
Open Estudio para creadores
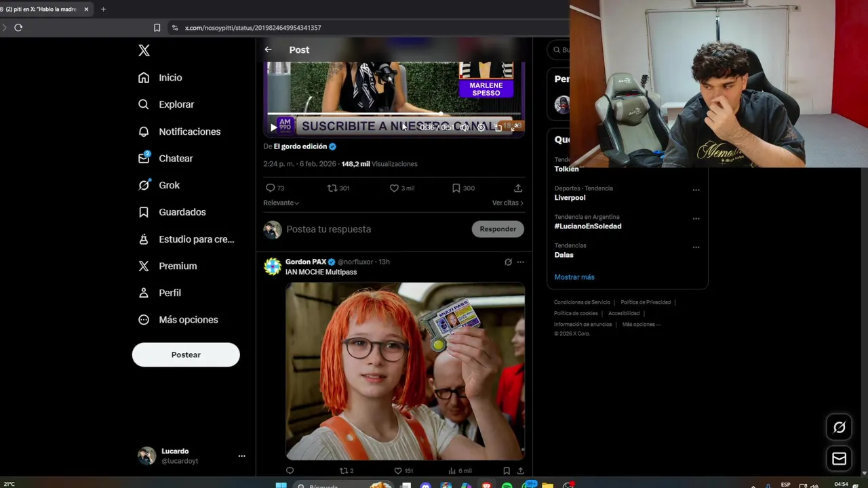click(186, 239)
